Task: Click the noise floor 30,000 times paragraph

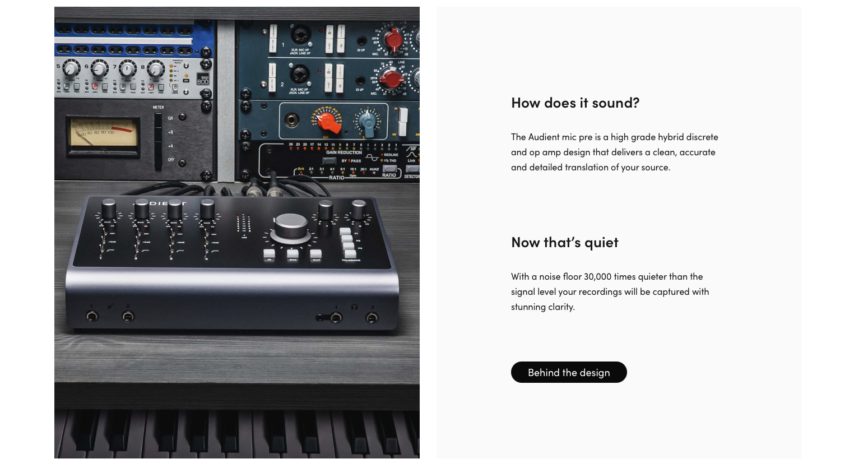Action: [610, 291]
